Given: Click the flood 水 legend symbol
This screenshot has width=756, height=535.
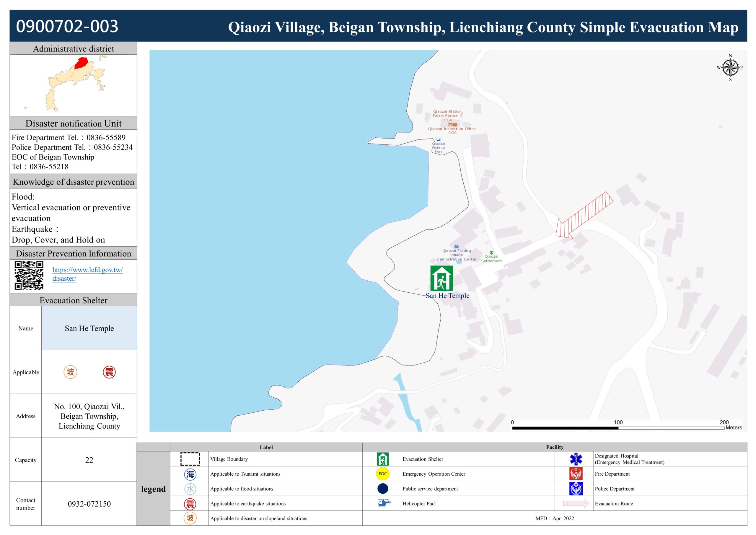Looking at the screenshot, I should click(190, 489).
